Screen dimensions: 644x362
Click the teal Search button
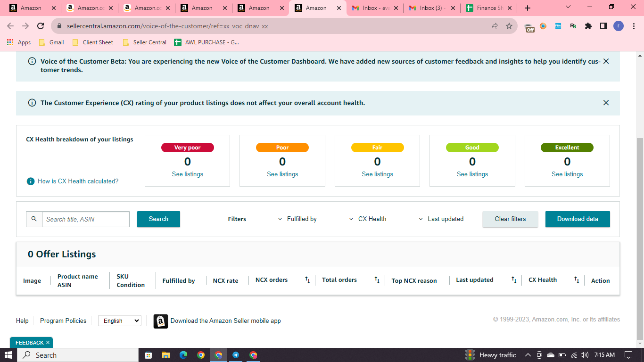pyautogui.click(x=158, y=219)
